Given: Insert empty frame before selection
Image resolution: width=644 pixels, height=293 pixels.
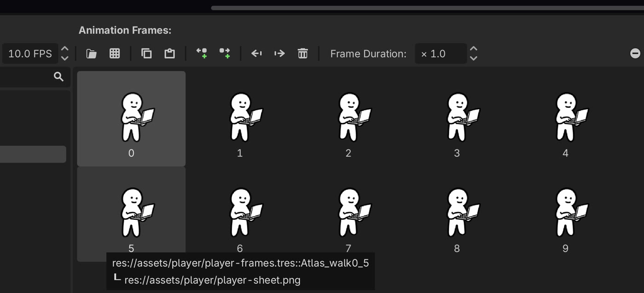Looking at the screenshot, I should click(201, 53).
